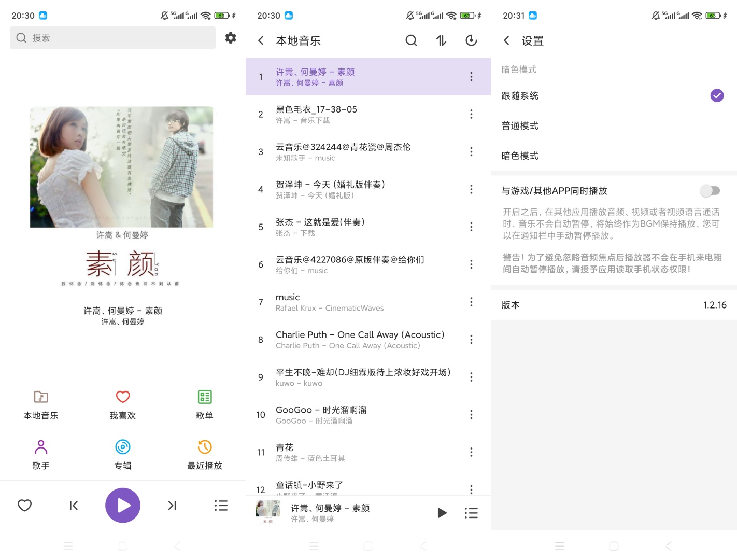Open the download icon in 本地音乐 toolbar

coord(471,40)
